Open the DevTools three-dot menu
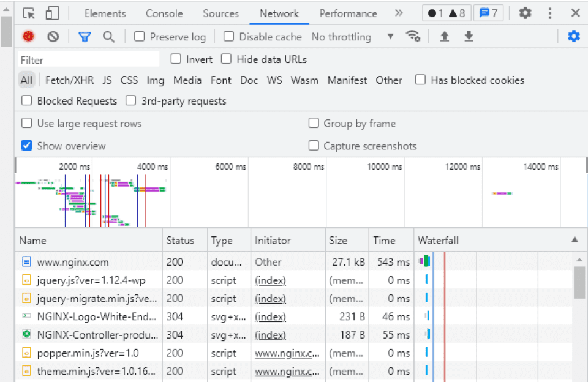 (x=549, y=13)
